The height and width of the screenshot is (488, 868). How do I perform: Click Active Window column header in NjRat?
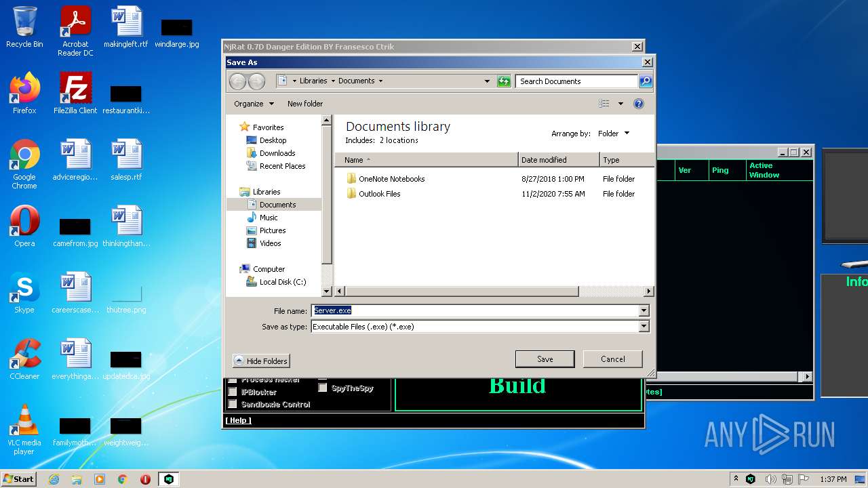click(778, 170)
